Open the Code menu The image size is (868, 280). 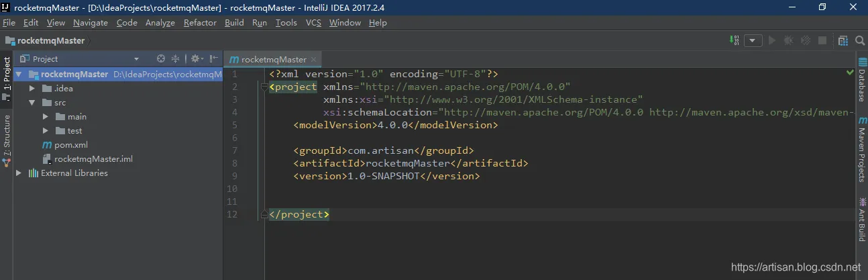[127, 23]
